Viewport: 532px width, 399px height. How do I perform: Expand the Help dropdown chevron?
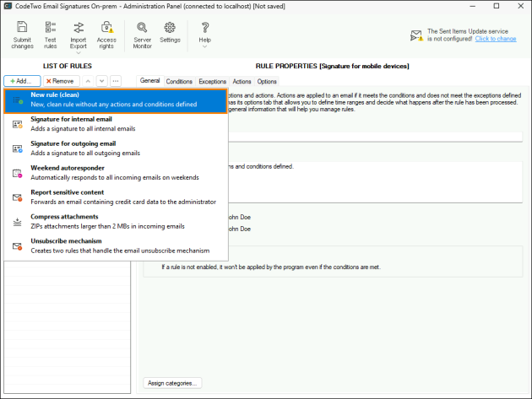205,46
